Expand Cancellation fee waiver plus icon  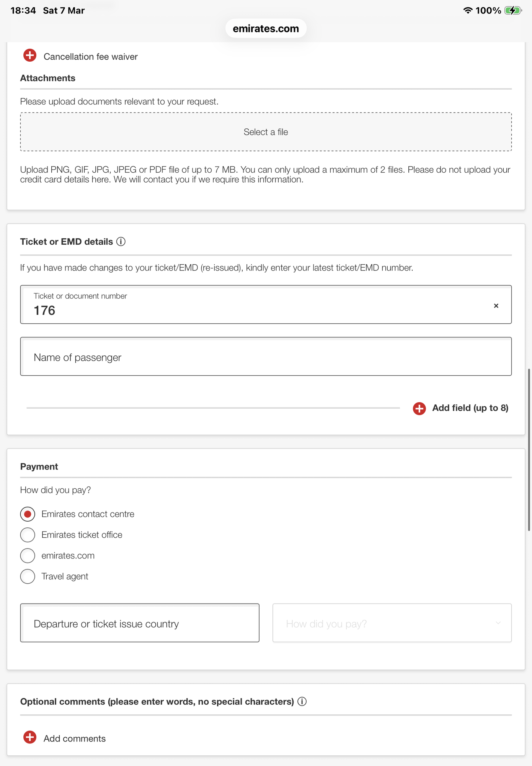point(30,56)
